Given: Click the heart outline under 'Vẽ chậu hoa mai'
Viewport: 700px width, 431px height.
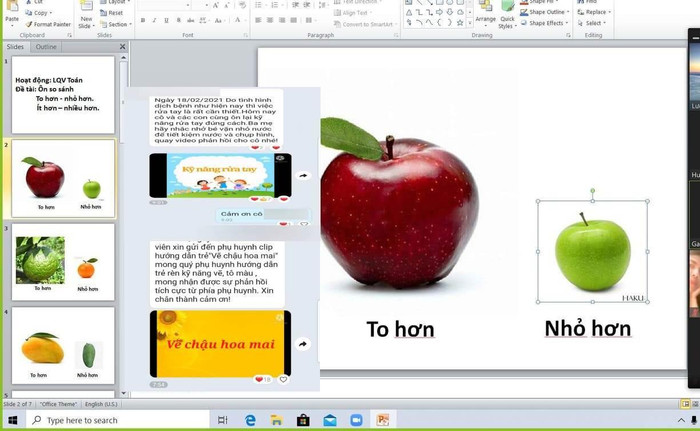Looking at the screenshot, I should (x=283, y=380).
